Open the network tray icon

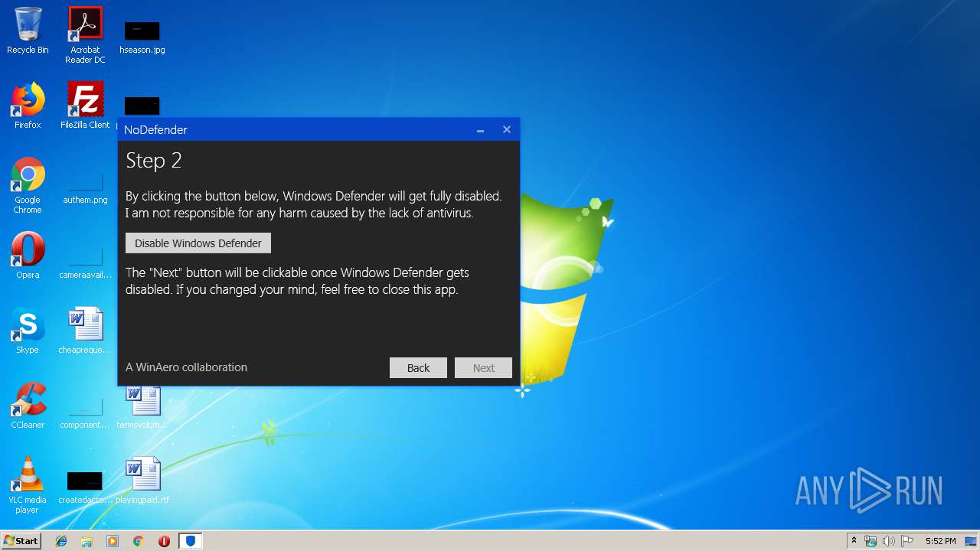tap(871, 541)
